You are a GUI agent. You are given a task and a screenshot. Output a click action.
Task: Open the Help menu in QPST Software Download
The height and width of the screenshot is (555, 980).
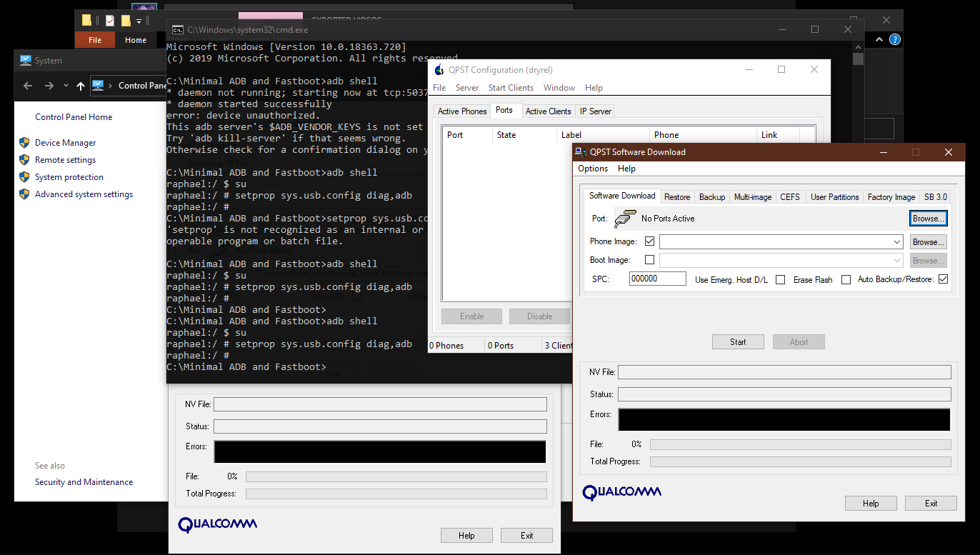626,169
